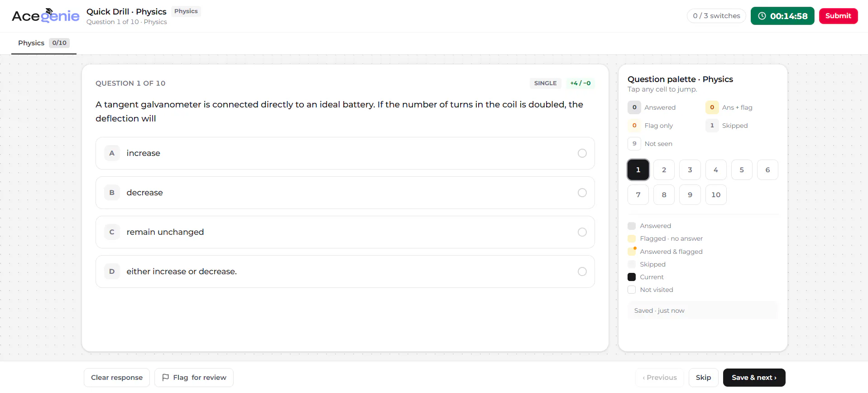Jump to question 9 in palette
The height and width of the screenshot is (393, 868).
pyautogui.click(x=690, y=195)
